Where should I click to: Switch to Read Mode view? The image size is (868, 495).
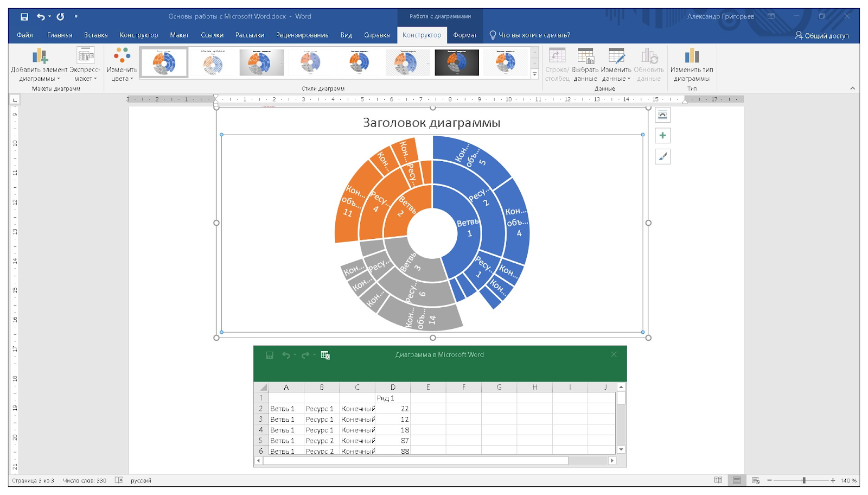click(x=718, y=480)
